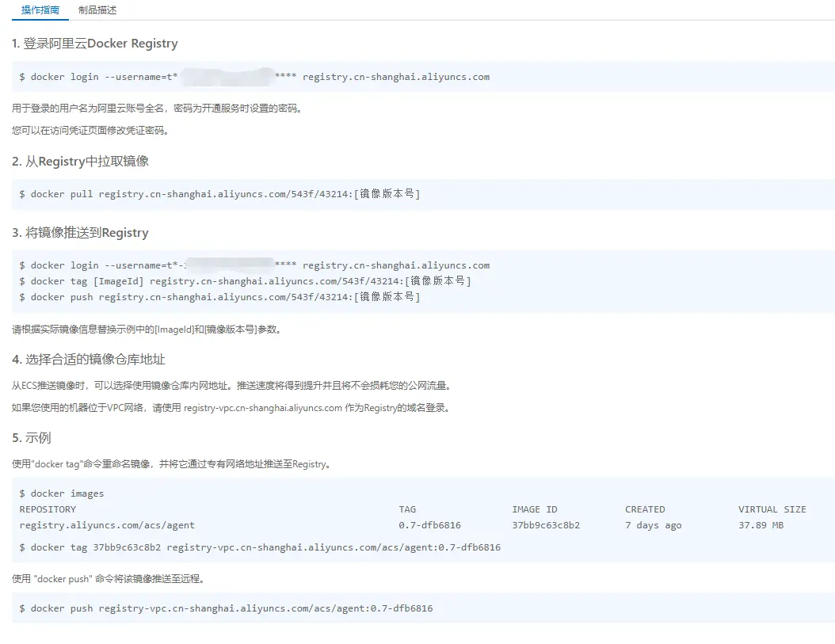
Task: Select the docker tag 37bb9c63c8b2 command line
Action: [x=260, y=547]
